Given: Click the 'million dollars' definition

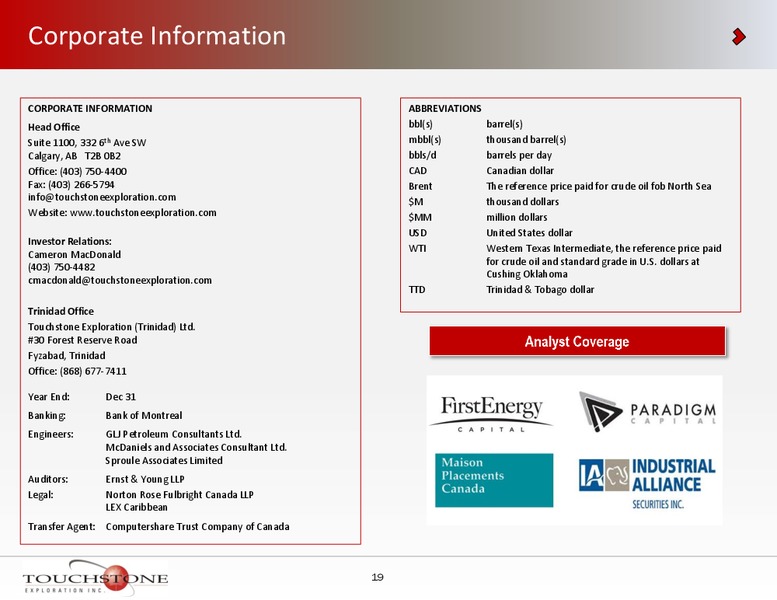Looking at the screenshot, I should point(517,218).
